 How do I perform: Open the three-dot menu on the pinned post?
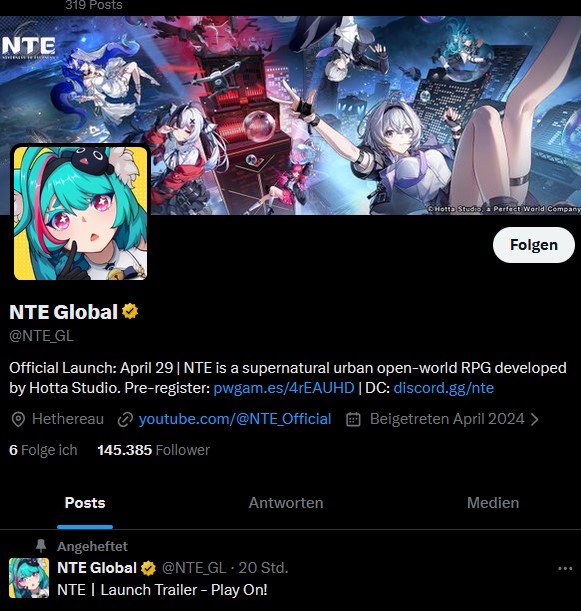565,569
